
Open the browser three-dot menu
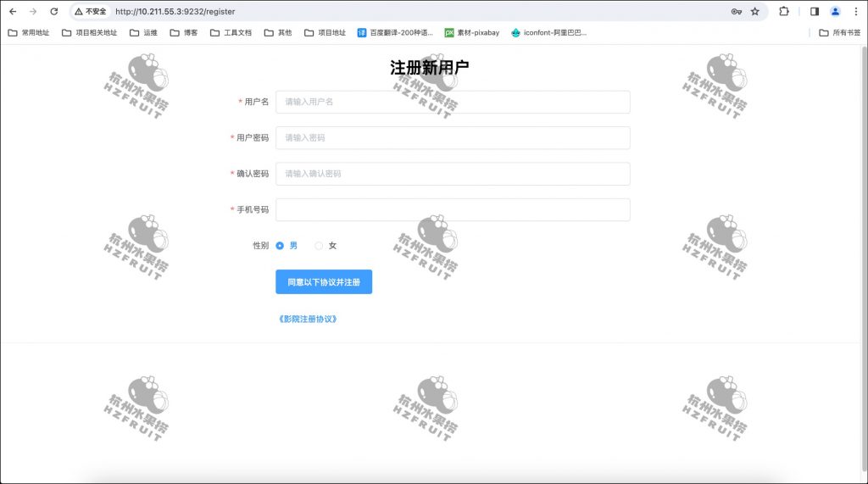tap(856, 11)
